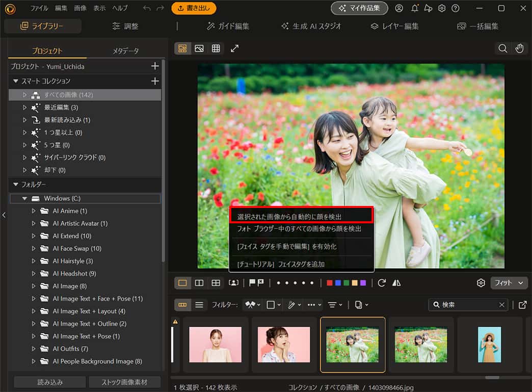Flag the photo as rejected

[x=260, y=283]
